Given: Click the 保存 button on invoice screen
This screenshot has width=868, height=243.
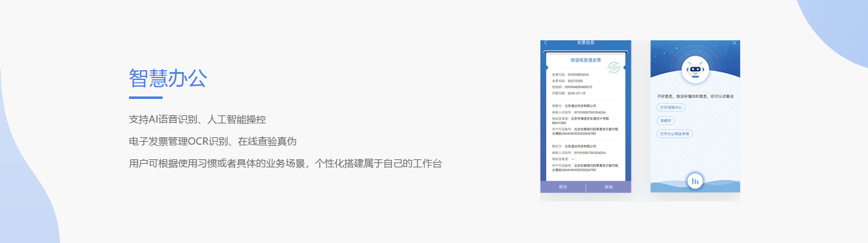Looking at the screenshot, I should [x=563, y=187].
